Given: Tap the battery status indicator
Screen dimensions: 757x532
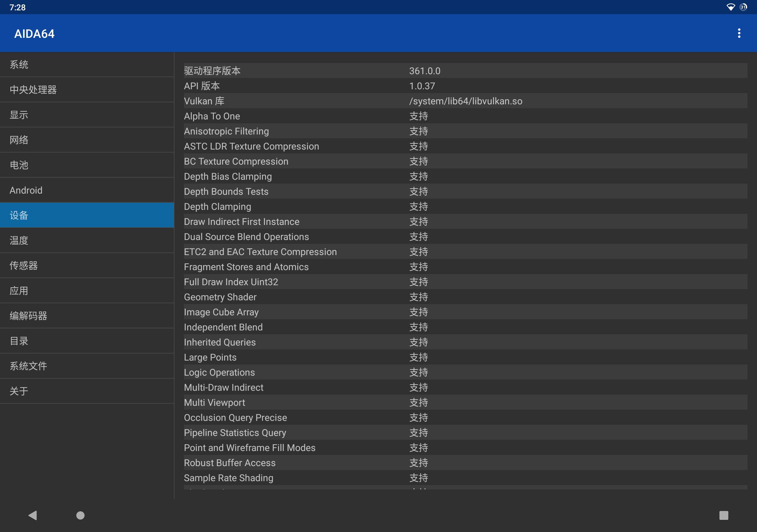Looking at the screenshot, I should (743, 7).
